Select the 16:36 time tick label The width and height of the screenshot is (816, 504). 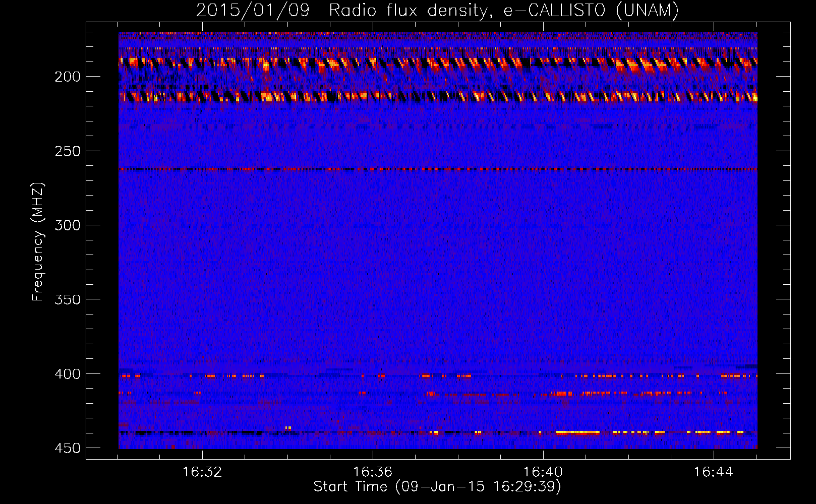tap(373, 472)
